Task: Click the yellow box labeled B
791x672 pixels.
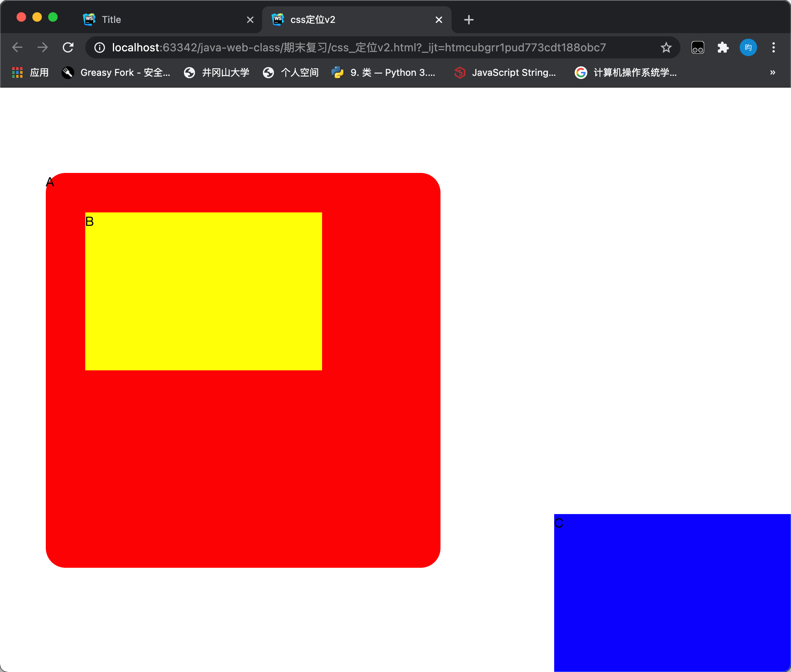Action: (203, 291)
